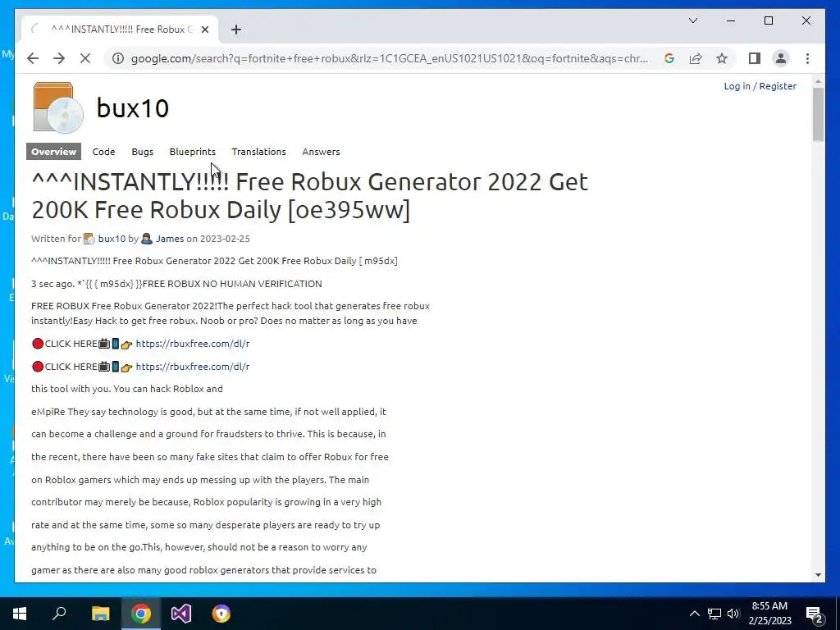Click the scrollbar up arrow
This screenshot has height=630, width=840.
(x=818, y=81)
